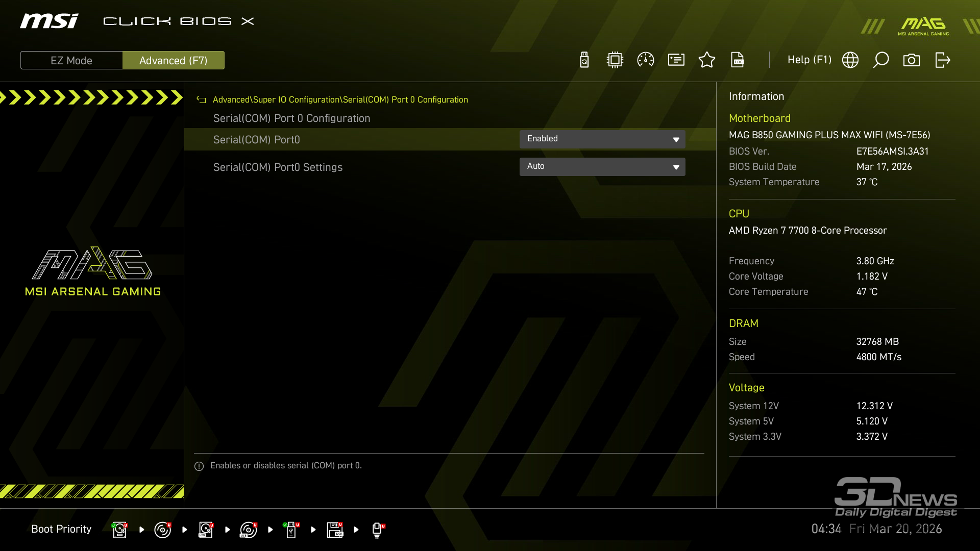Open the speedometer hardware monitor icon
The image size is (980, 551).
pos(646,60)
